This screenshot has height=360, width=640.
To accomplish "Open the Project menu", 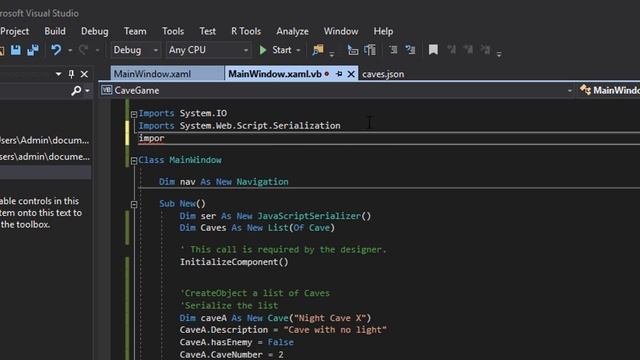I will pyautogui.click(x=15, y=31).
